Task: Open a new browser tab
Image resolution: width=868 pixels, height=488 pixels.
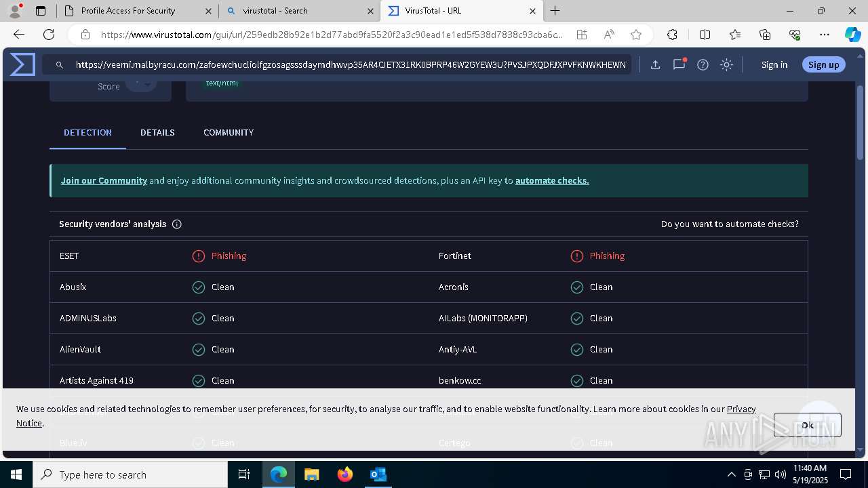Action: click(x=555, y=11)
